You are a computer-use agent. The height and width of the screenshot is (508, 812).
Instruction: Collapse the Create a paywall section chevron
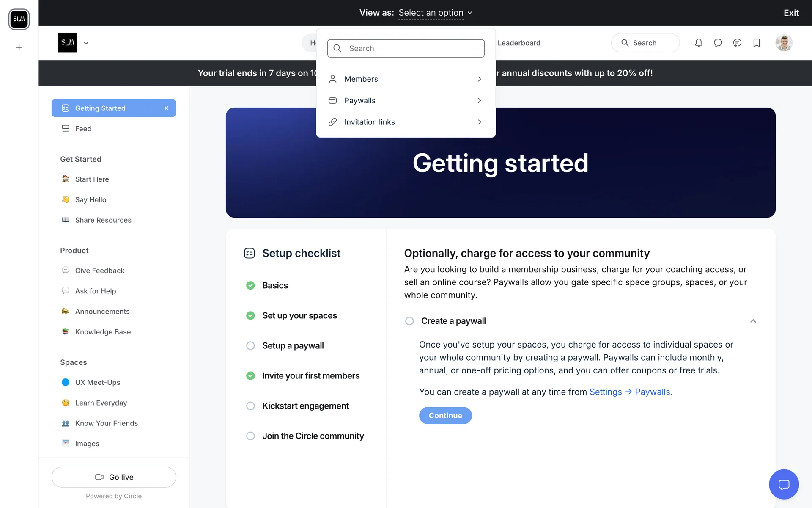(753, 321)
